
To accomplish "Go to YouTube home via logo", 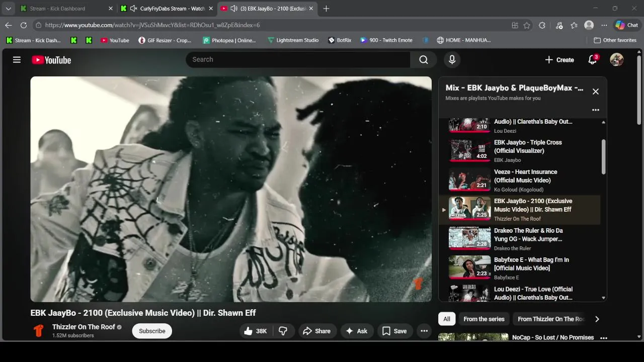I will [x=51, y=60].
